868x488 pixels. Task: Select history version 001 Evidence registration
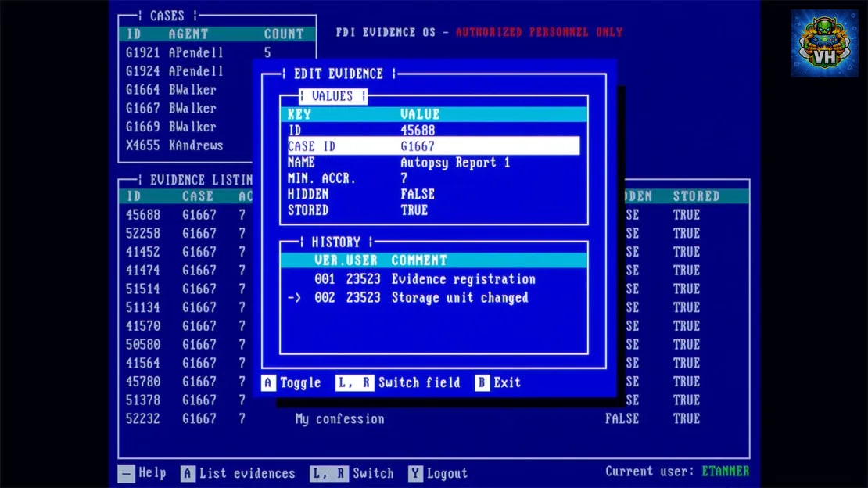coord(433,279)
